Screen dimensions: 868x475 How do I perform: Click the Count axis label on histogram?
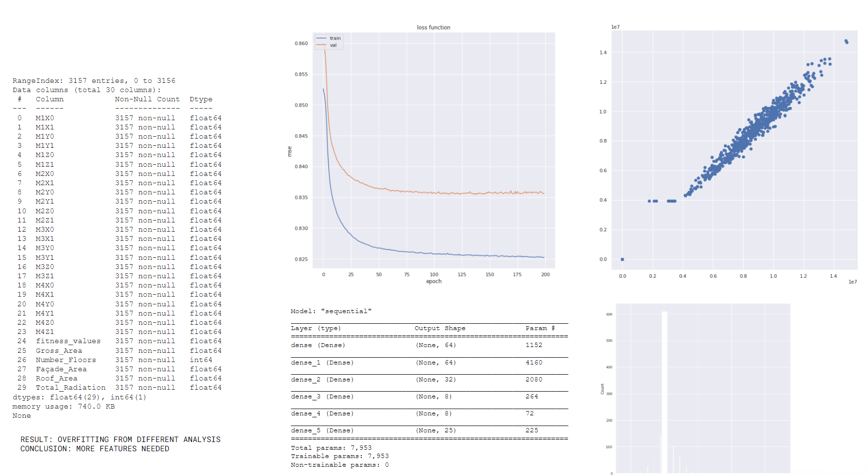[603, 389]
